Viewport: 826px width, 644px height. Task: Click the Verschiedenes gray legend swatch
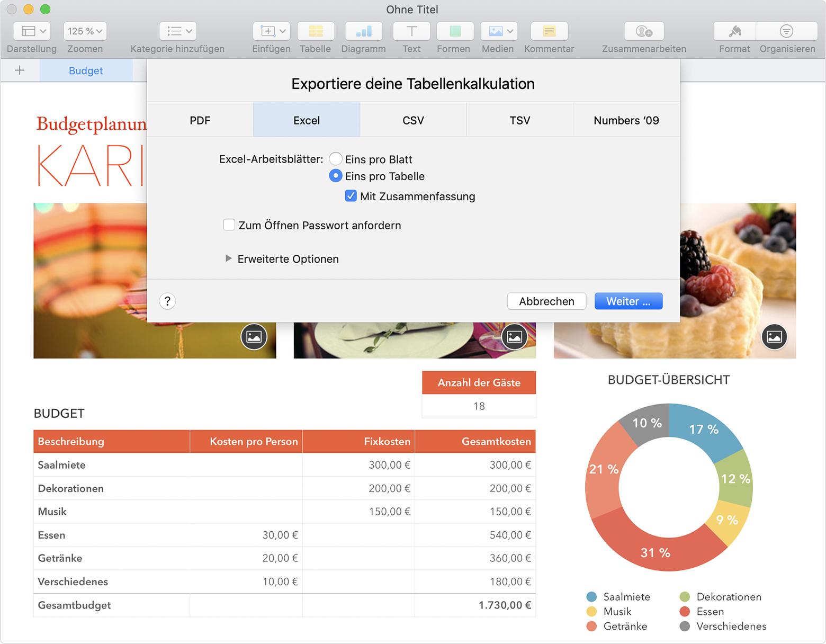coord(685,627)
